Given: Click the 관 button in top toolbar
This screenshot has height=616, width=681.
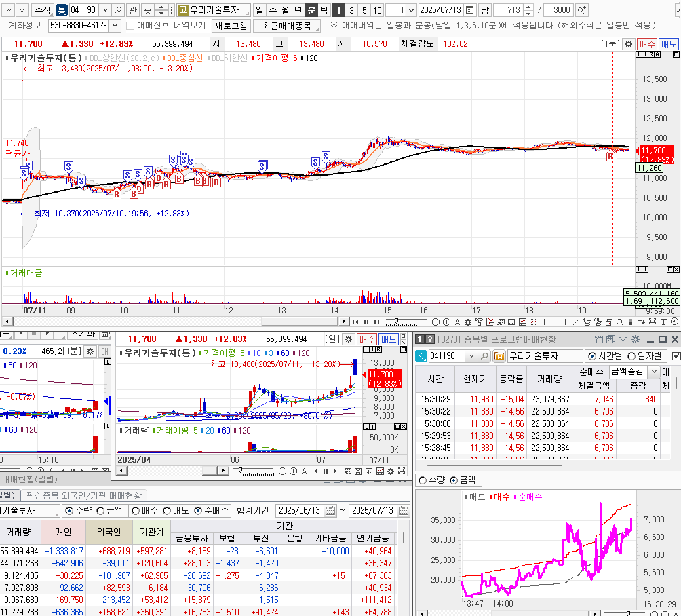Looking at the screenshot, I should click(133, 9).
